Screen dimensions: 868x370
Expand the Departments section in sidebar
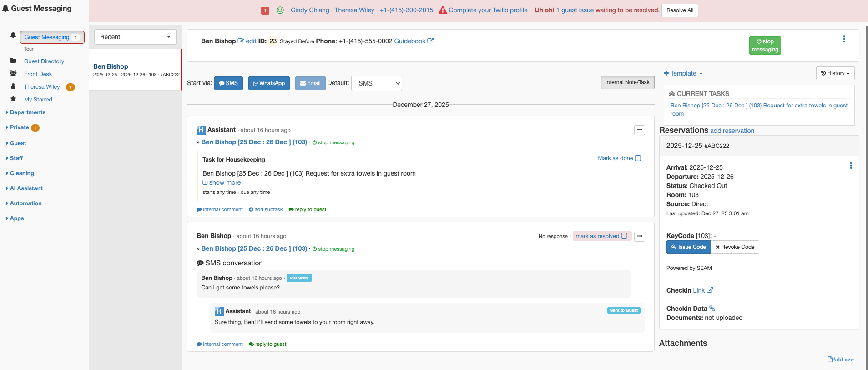click(27, 112)
